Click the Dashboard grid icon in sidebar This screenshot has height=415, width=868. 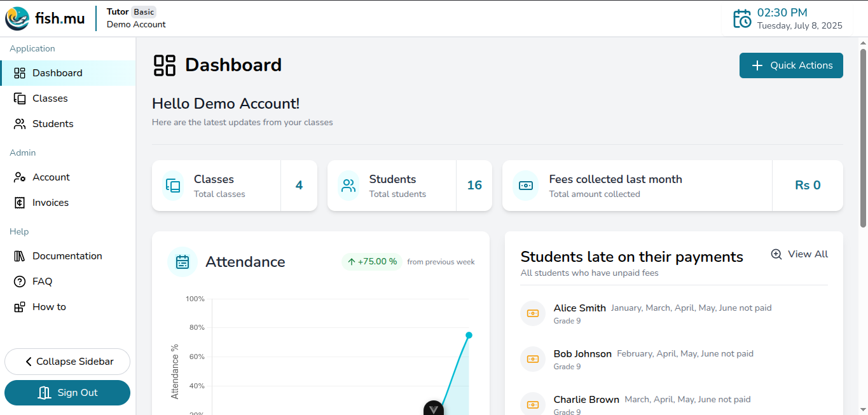(20, 73)
